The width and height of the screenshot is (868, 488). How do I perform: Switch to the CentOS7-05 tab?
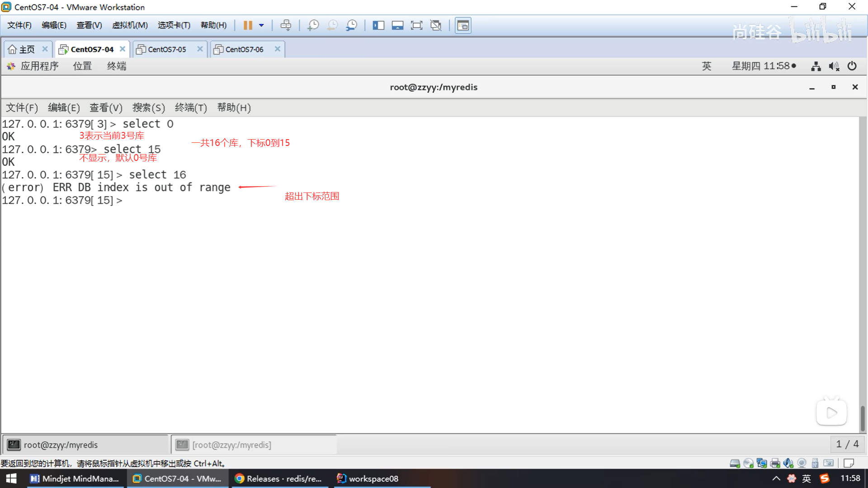coord(166,49)
